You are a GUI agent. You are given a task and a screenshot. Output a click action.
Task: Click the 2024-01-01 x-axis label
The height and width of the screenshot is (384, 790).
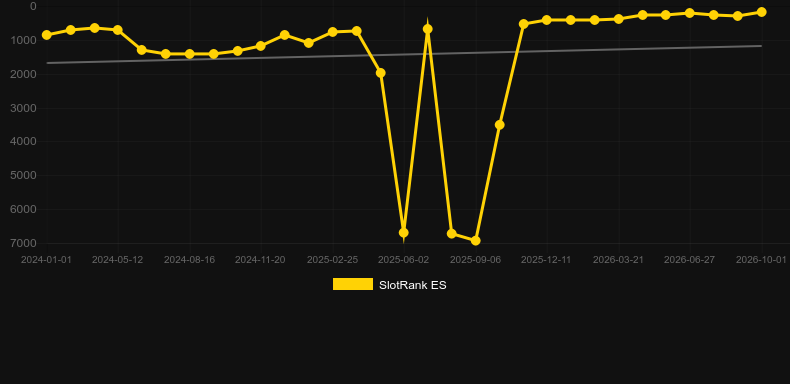click(46, 260)
